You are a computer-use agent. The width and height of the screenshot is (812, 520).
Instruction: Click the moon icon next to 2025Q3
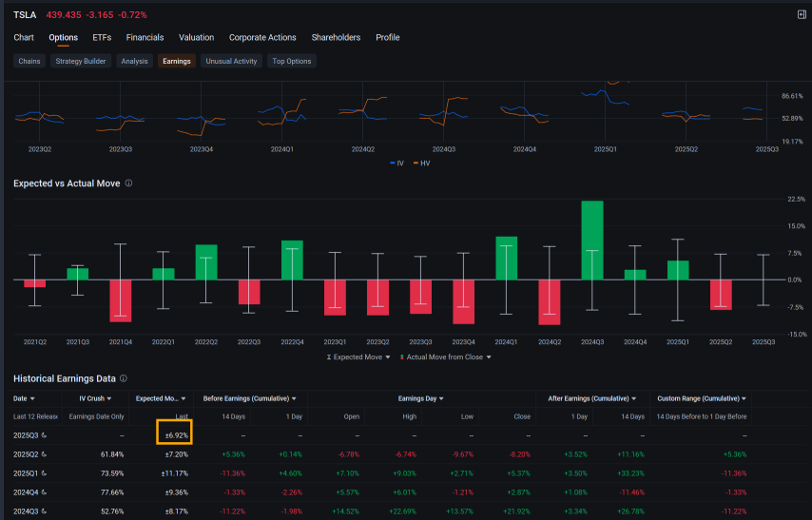[45, 434]
